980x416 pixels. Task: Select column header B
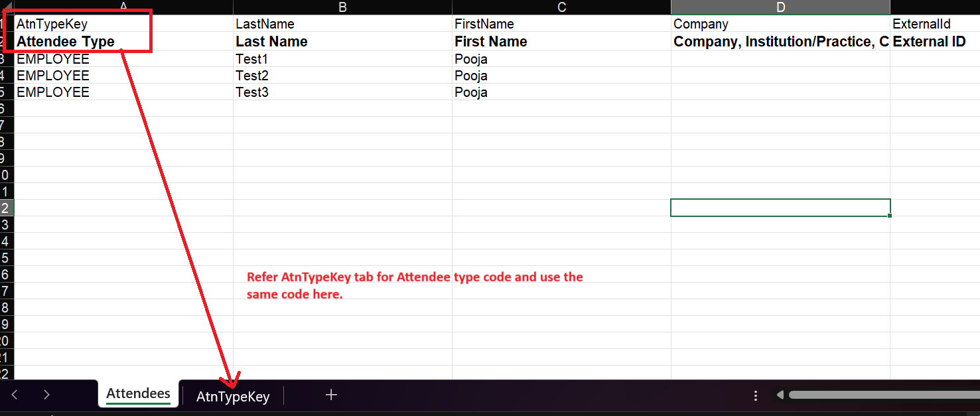pos(342,7)
